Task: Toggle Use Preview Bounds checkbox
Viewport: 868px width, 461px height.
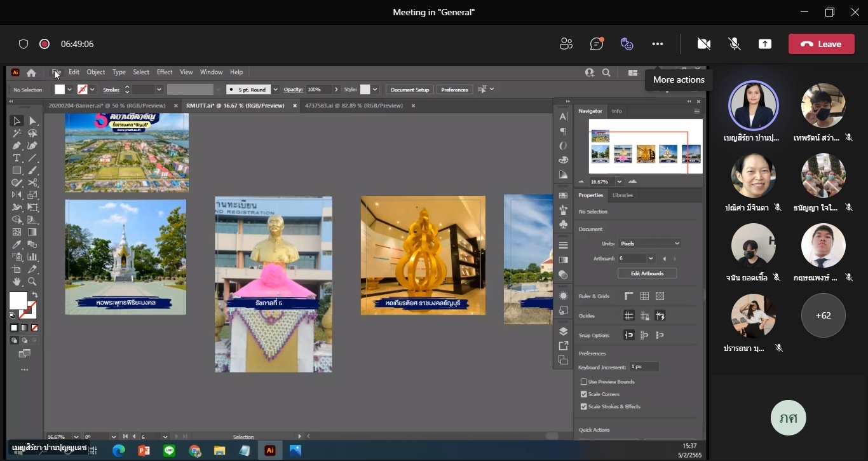Action: pos(584,382)
